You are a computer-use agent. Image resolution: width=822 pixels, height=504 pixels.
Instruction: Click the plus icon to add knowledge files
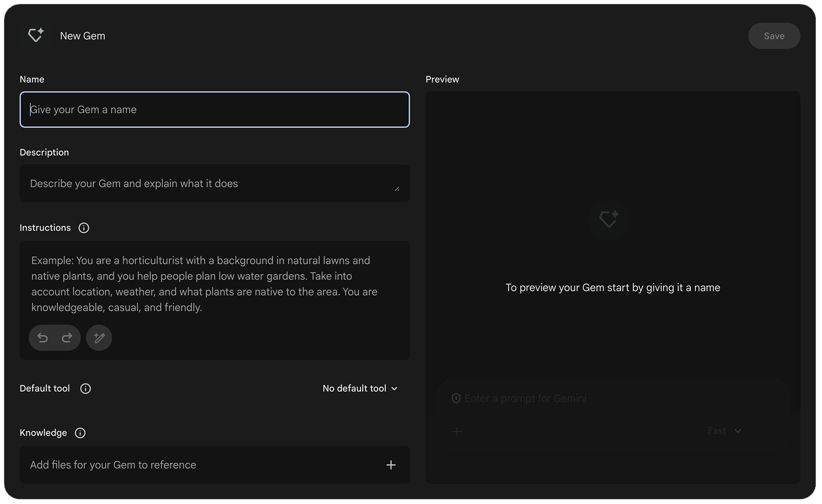[x=391, y=465]
